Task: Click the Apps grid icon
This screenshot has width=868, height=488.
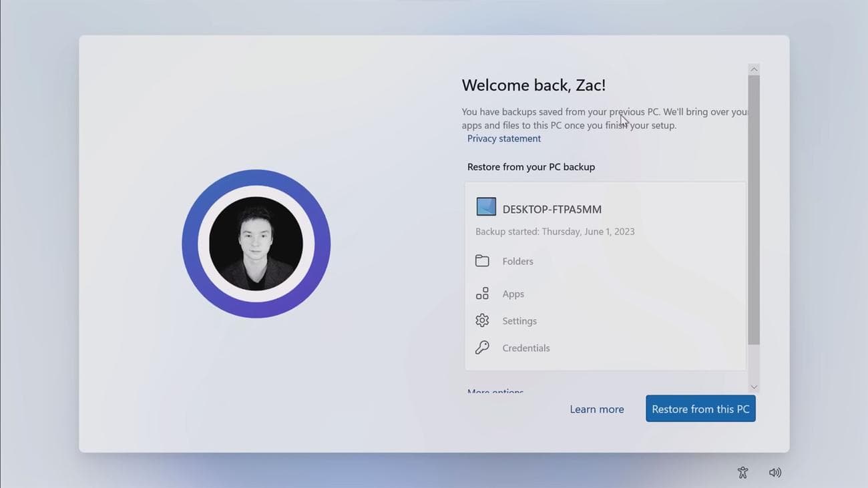Action: click(482, 293)
